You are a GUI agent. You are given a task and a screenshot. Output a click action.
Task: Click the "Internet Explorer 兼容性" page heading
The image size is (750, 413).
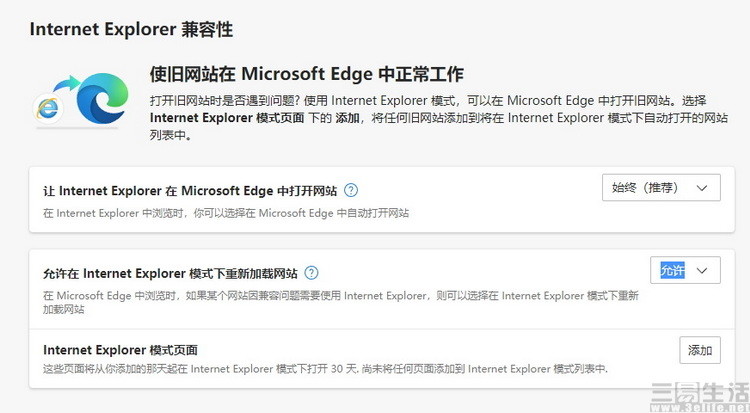tap(131, 29)
